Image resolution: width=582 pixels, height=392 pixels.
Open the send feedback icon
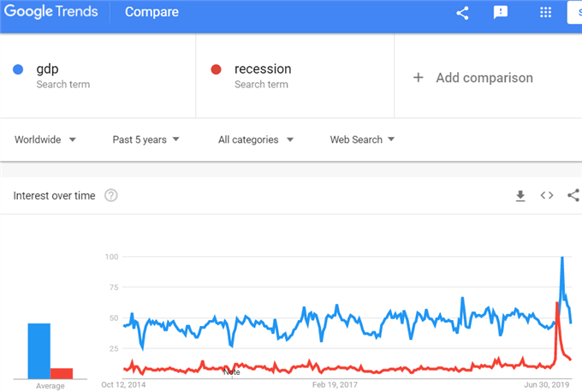click(501, 12)
